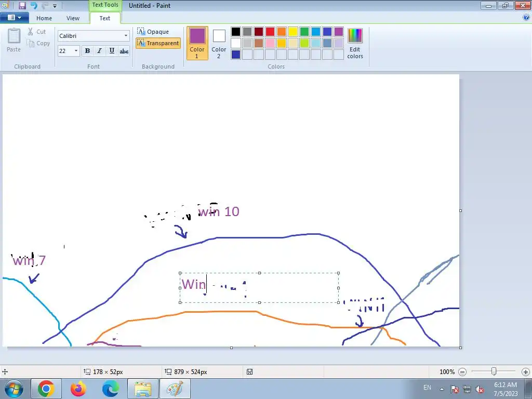The width and height of the screenshot is (532, 399).
Task: Pick the dark red color swatch
Action: coord(259,32)
